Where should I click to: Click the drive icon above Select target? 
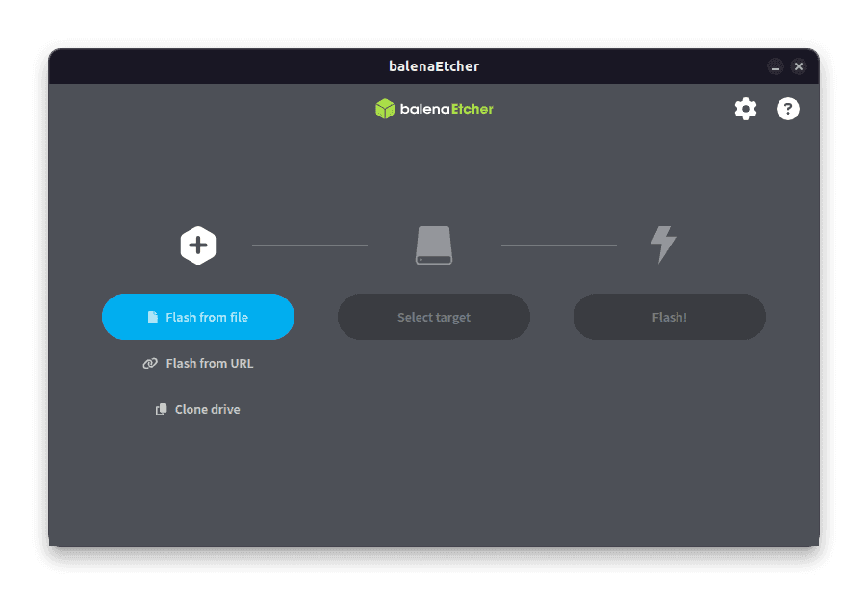pyautogui.click(x=434, y=245)
